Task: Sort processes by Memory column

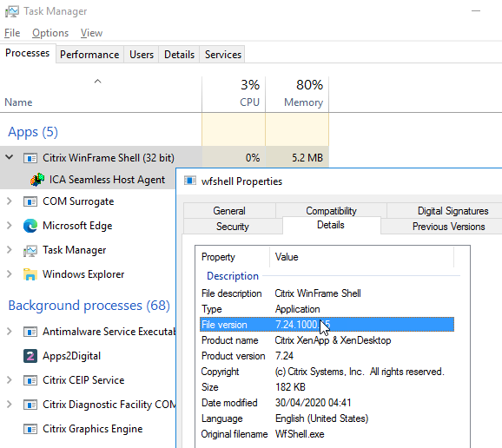Action: point(297,95)
